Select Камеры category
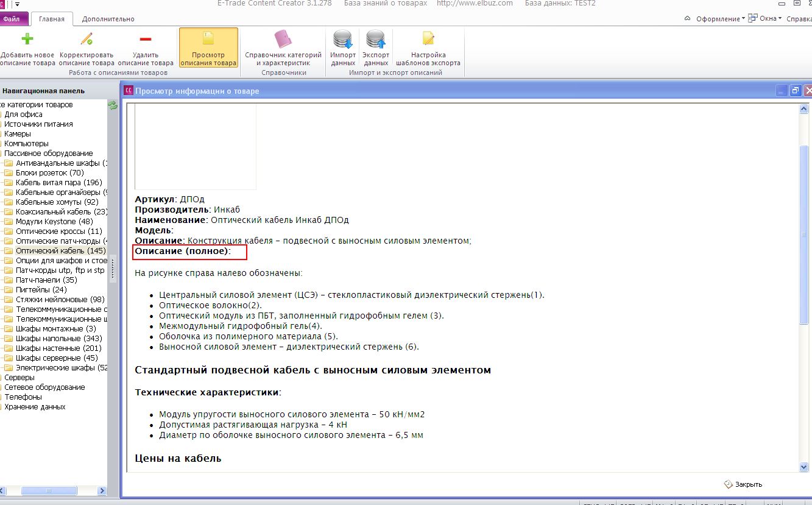Image resolution: width=812 pixels, height=505 pixels. [17, 134]
